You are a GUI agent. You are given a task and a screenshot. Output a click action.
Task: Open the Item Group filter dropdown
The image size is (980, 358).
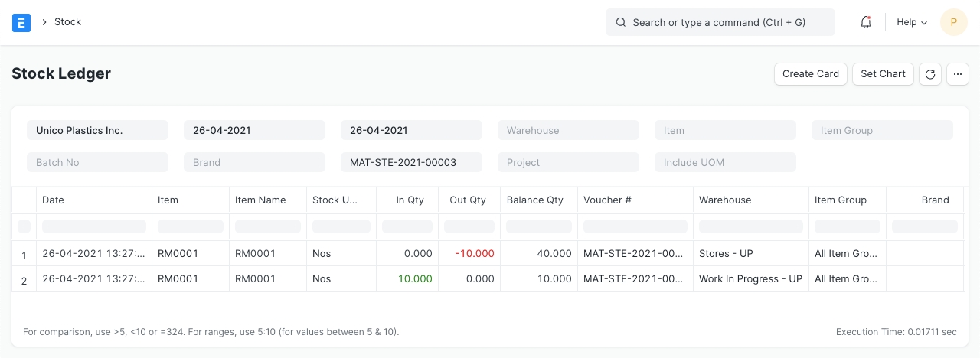tap(882, 130)
